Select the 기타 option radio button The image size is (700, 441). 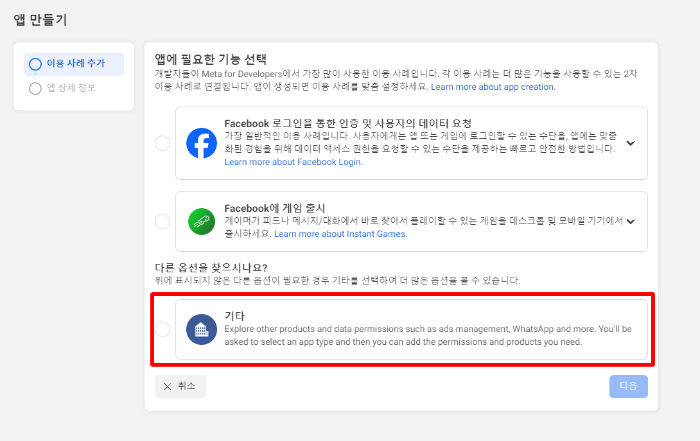162,329
